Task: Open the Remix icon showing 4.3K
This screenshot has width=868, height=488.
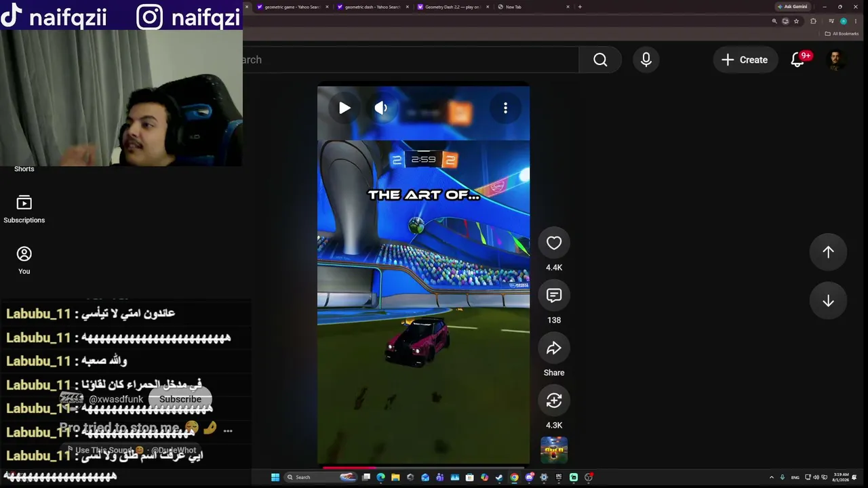Action: [x=554, y=401]
